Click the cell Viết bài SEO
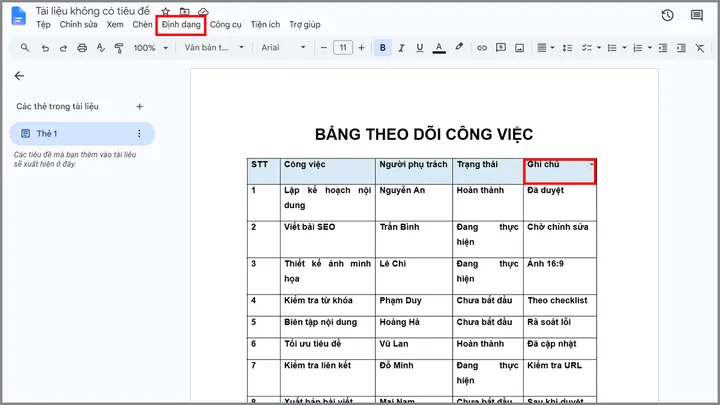720x405 pixels. pyautogui.click(x=328, y=239)
